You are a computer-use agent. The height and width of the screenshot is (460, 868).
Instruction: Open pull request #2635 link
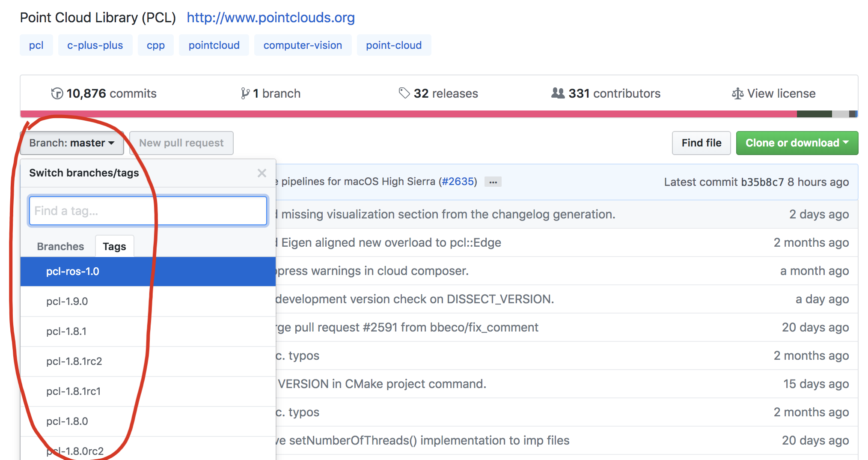458,182
